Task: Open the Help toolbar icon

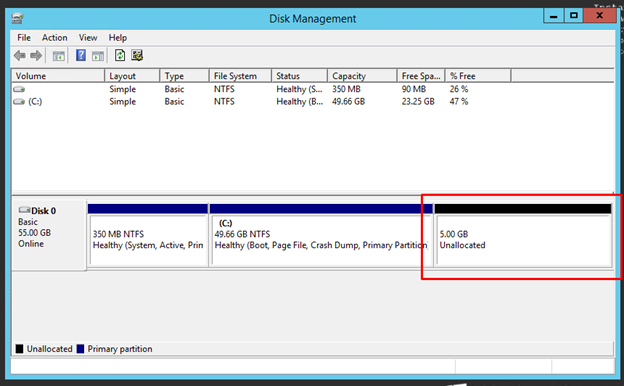Action: 81,55
